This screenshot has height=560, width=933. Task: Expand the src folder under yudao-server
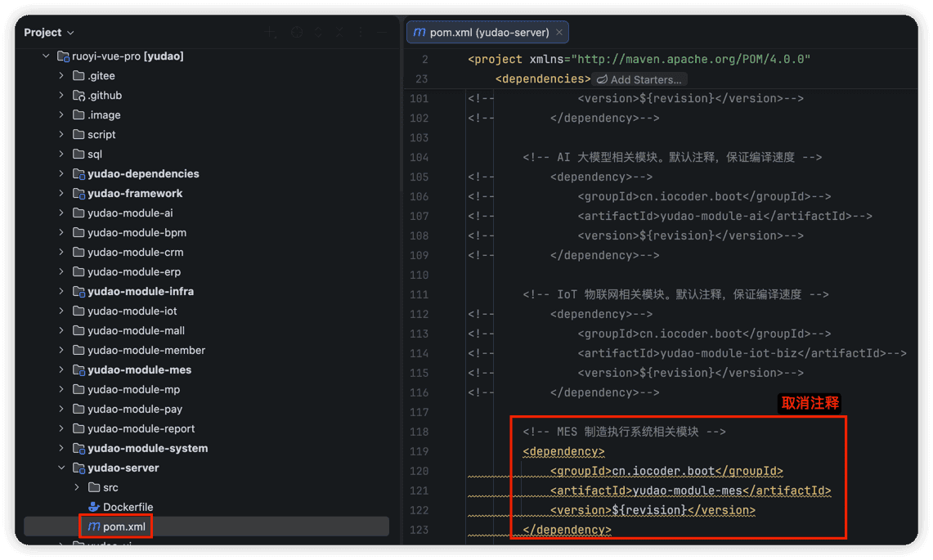pos(77,487)
